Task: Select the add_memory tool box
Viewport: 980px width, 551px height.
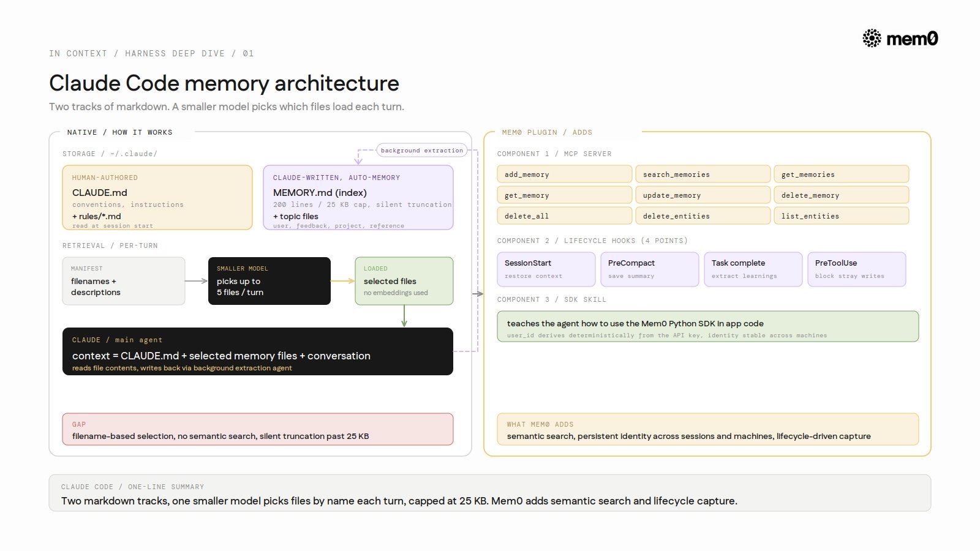Action: (565, 174)
